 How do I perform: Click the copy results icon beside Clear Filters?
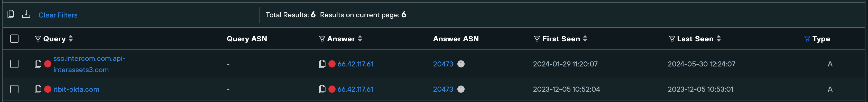point(11,14)
